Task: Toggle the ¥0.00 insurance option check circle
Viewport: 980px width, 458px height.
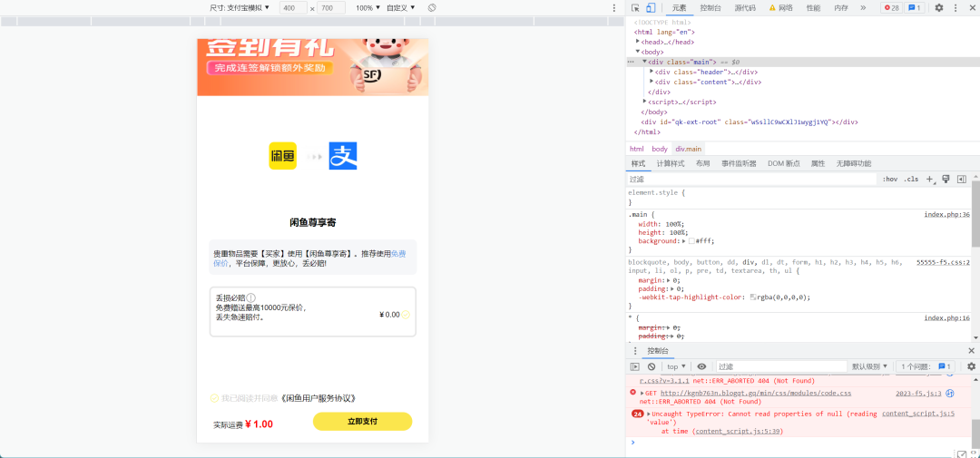Action: 406,315
